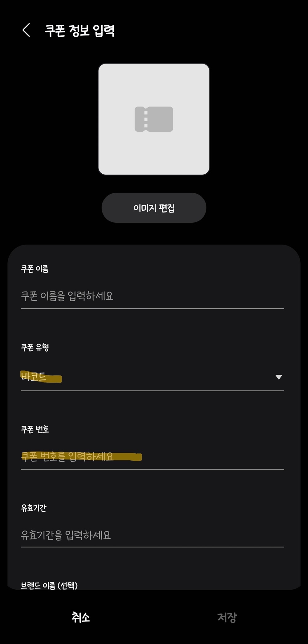Click the 쿠폰 정보 입력 page title
The height and width of the screenshot is (644, 308).
(x=80, y=31)
